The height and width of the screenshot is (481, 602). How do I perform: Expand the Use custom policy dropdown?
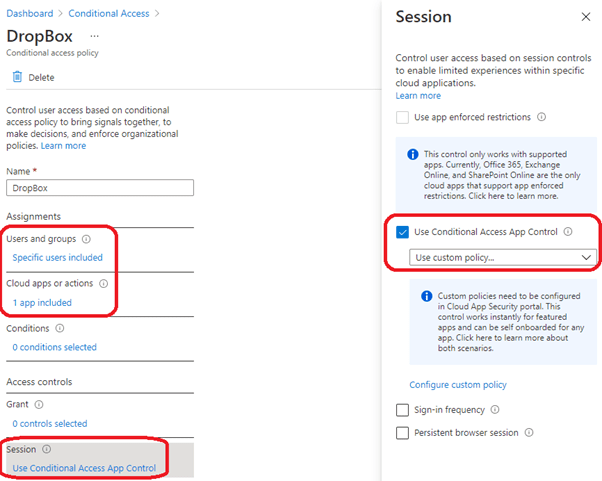(x=504, y=257)
